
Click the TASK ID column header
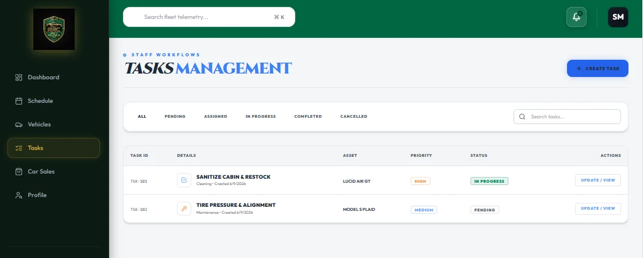tap(139, 156)
